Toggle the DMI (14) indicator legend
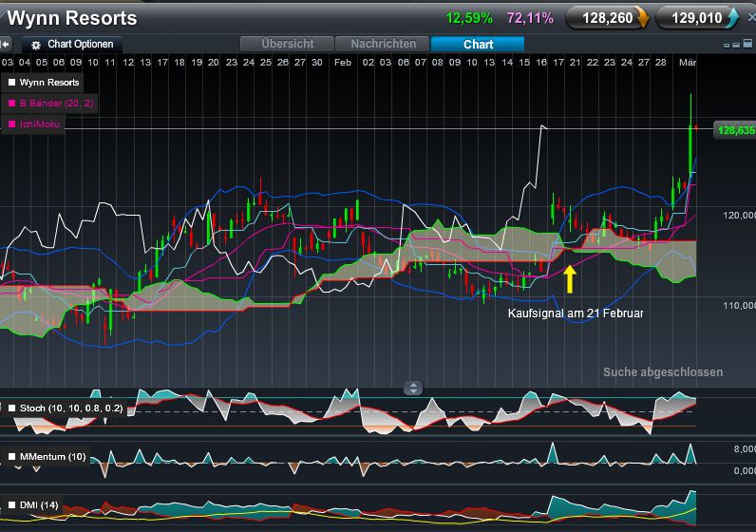This screenshot has width=756, height=532. pyautogui.click(x=33, y=505)
